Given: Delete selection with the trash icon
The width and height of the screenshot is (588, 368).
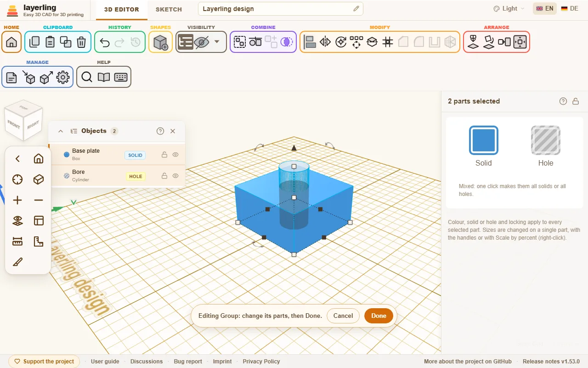Looking at the screenshot, I should 81,42.
